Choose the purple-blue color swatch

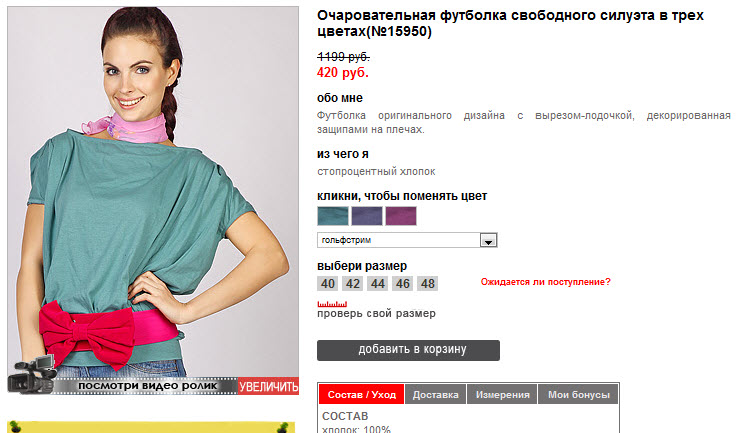(x=367, y=216)
